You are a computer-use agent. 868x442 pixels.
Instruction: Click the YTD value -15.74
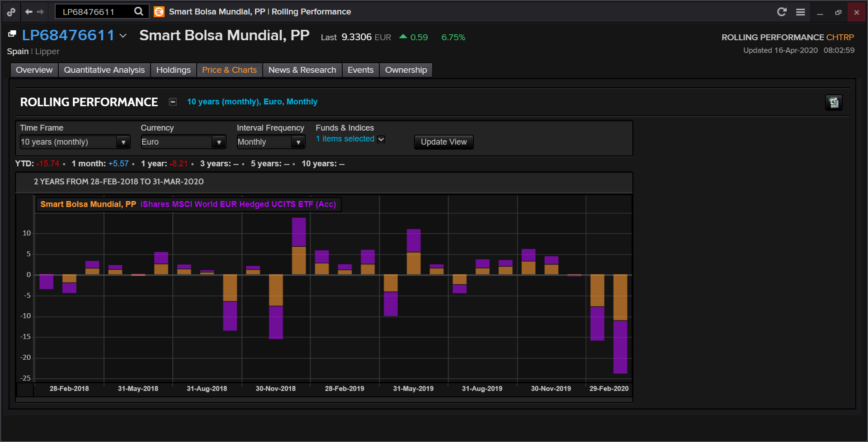pos(48,164)
